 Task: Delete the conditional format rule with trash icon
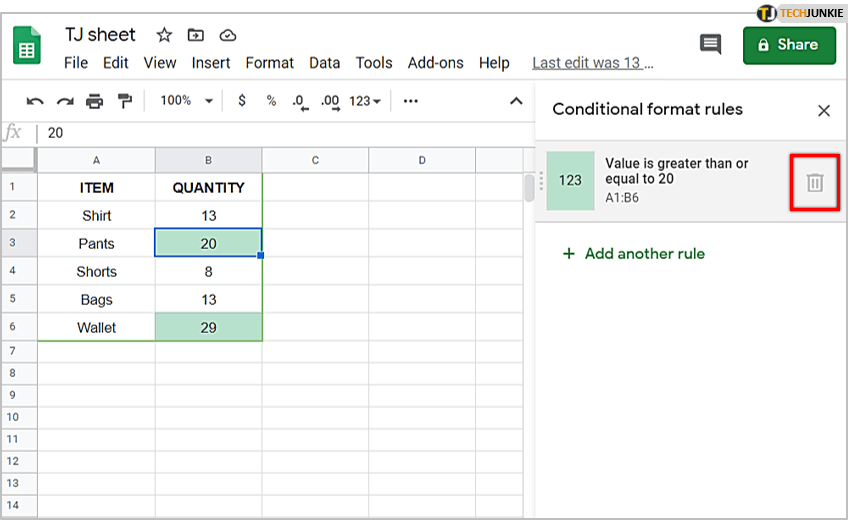pyautogui.click(x=815, y=183)
